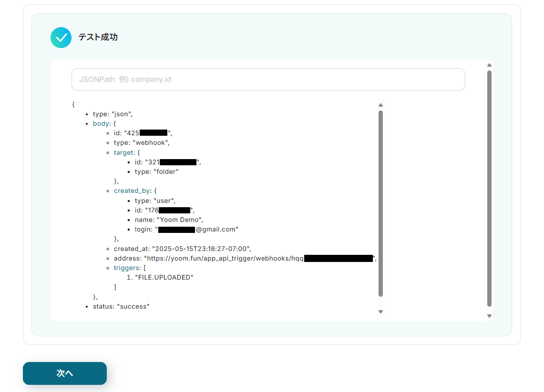Select the name: "Yoom Demo" entry
The image size is (544, 392).
click(x=169, y=220)
